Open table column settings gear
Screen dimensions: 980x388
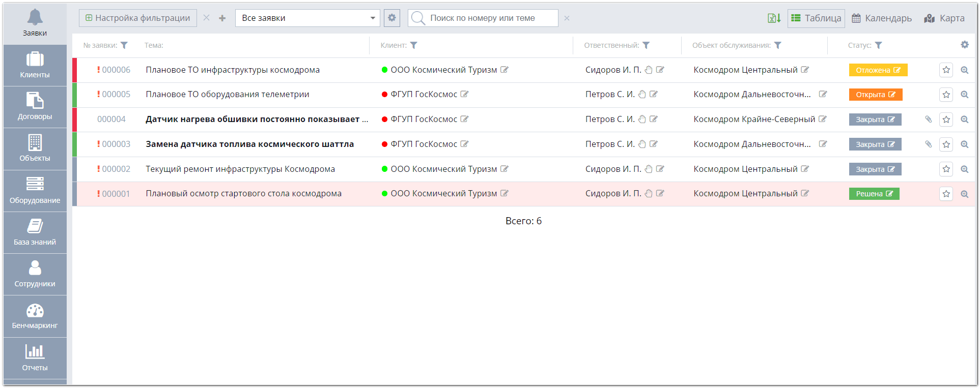click(x=965, y=45)
